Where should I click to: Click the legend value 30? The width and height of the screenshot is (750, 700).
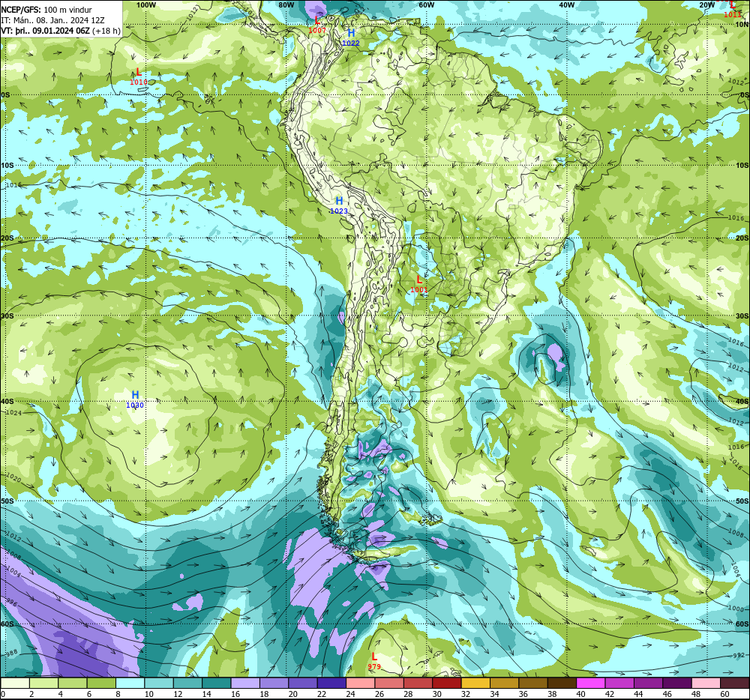437,694
